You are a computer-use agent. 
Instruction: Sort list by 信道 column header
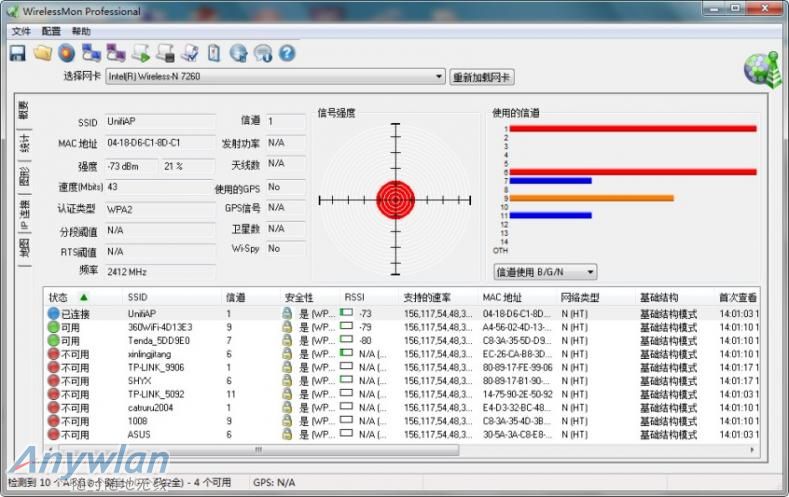[251, 297]
